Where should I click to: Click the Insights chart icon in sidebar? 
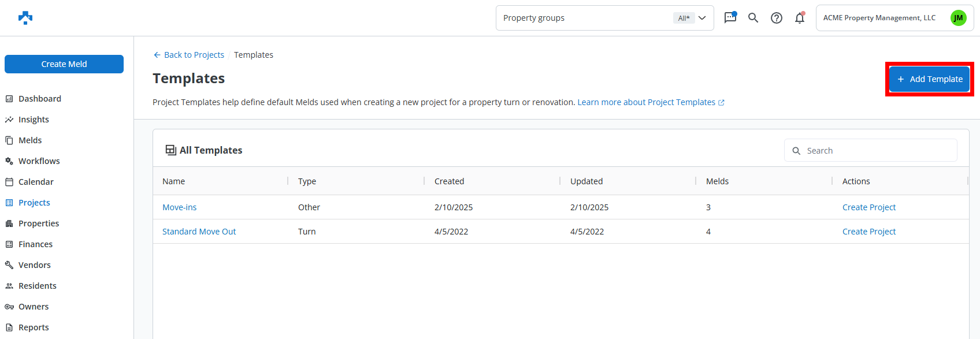tap(9, 120)
